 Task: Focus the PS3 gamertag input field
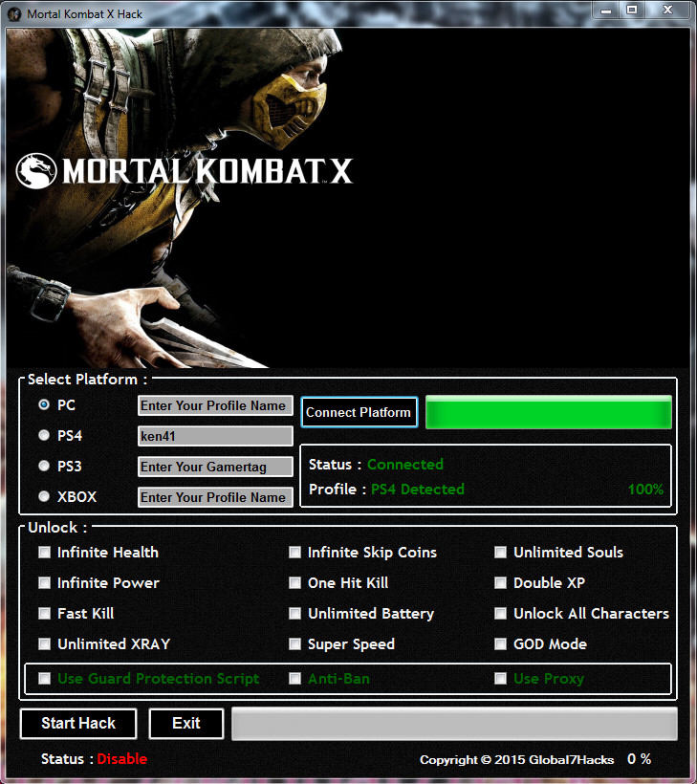(215, 467)
